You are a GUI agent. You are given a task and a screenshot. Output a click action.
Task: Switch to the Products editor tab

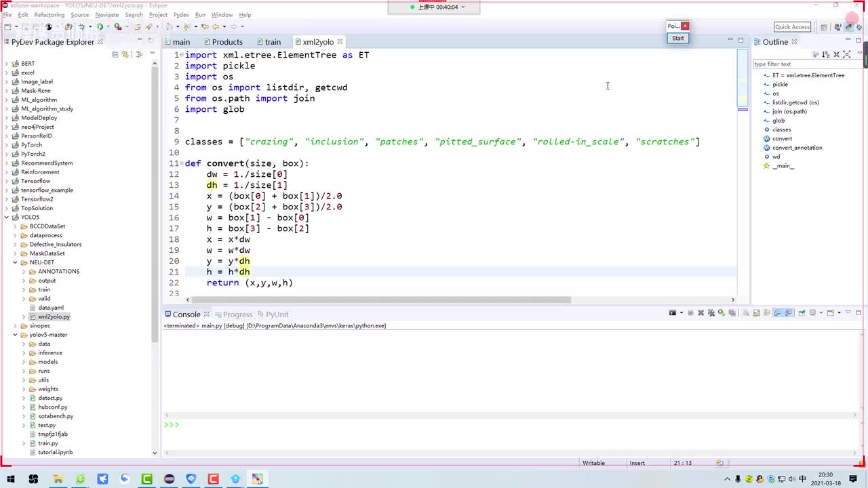click(x=222, y=42)
